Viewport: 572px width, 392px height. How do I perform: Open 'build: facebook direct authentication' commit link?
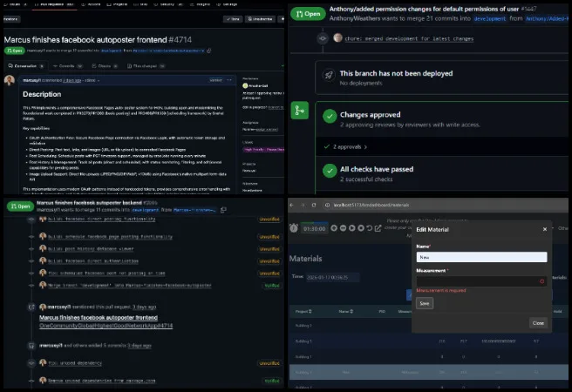[93, 260]
